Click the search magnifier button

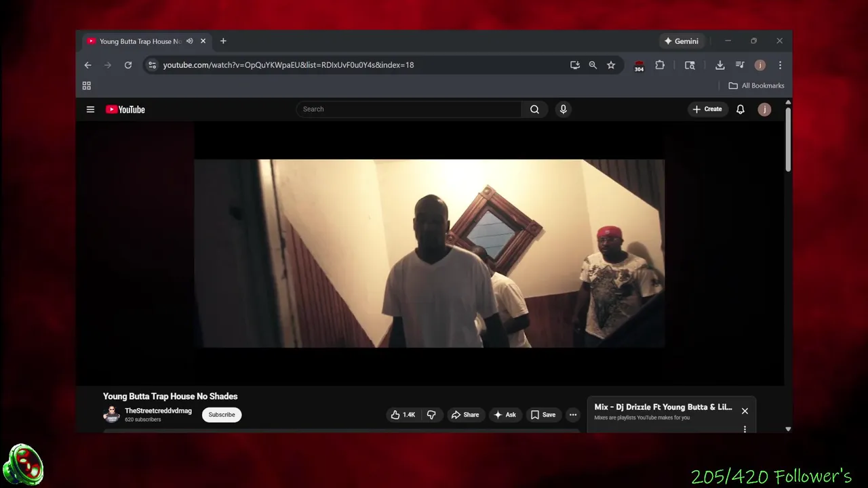(x=534, y=109)
